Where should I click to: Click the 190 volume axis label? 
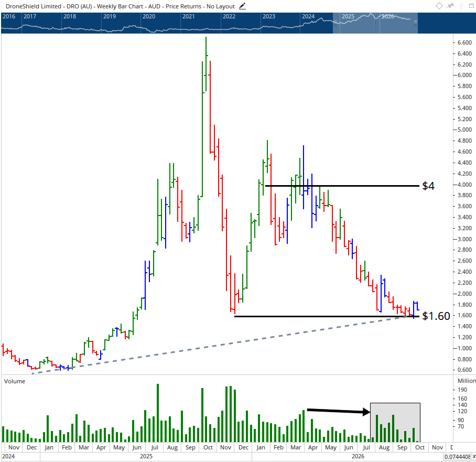(462, 390)
